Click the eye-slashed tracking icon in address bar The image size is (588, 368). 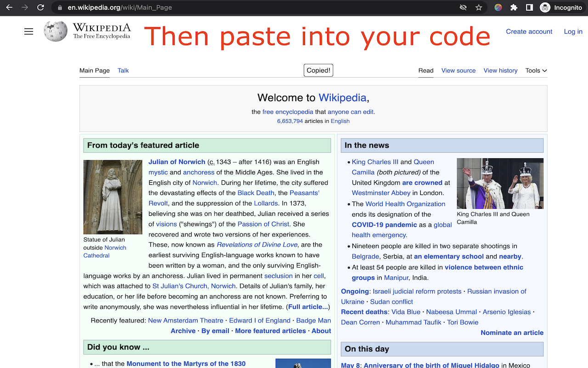coord(463,7)
